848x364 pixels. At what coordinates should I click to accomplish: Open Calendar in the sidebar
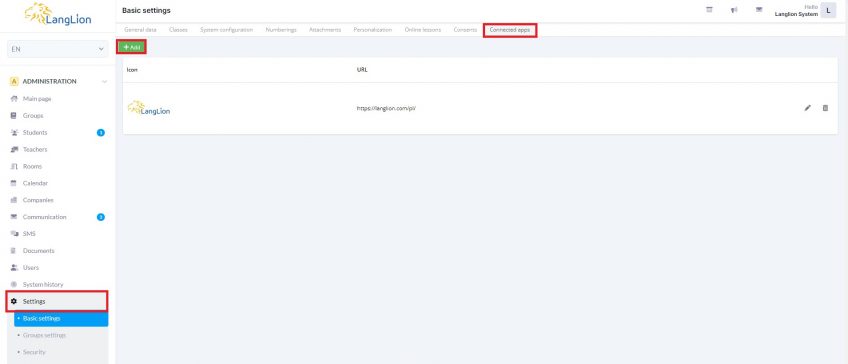(x=35, y=183)
